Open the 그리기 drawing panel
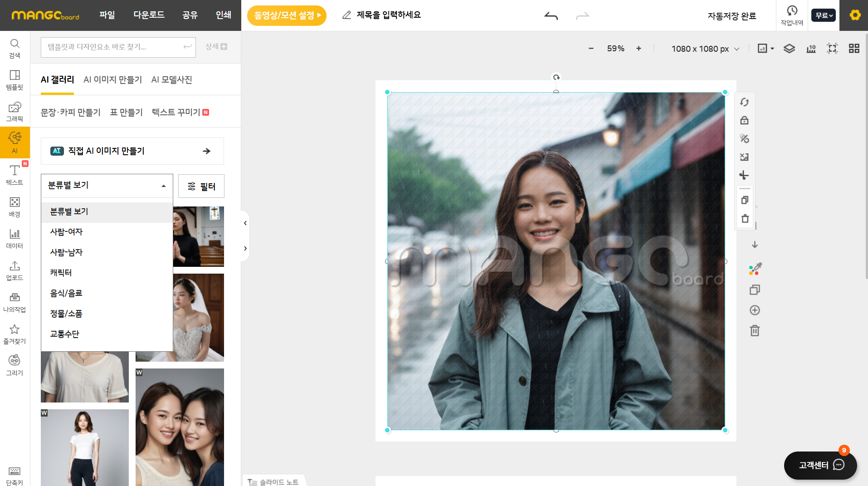868x486 pixels. [x=15, y=366]
